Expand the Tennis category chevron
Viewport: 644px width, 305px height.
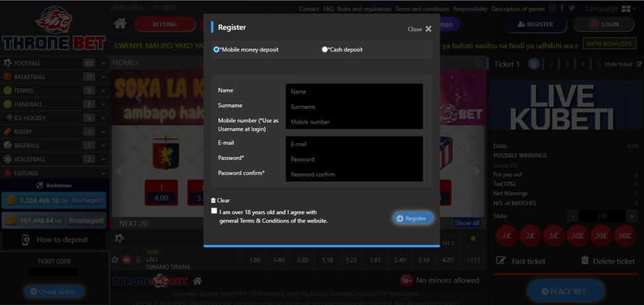click(x=104, y=90)
